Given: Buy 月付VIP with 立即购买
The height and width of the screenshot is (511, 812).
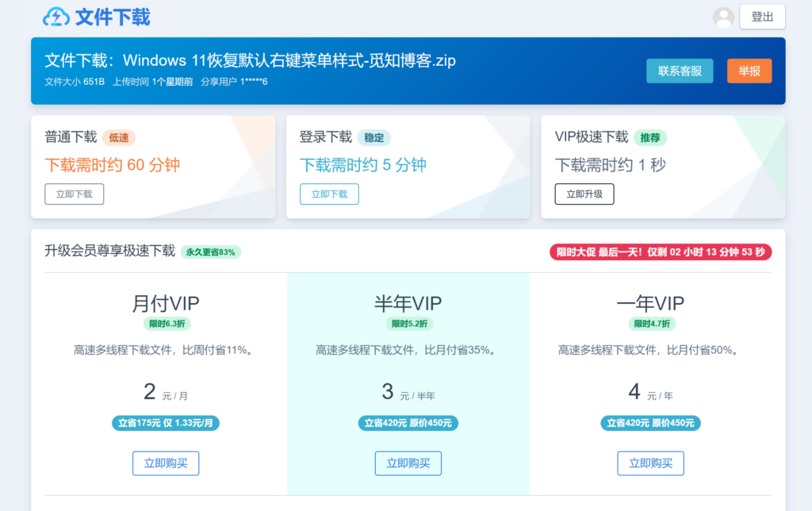Looking at the screenshot, I should coord(166,463).
